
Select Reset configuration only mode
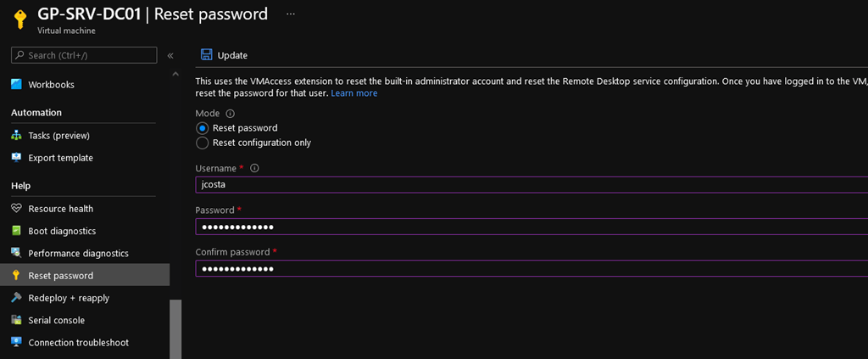(202, 143)
